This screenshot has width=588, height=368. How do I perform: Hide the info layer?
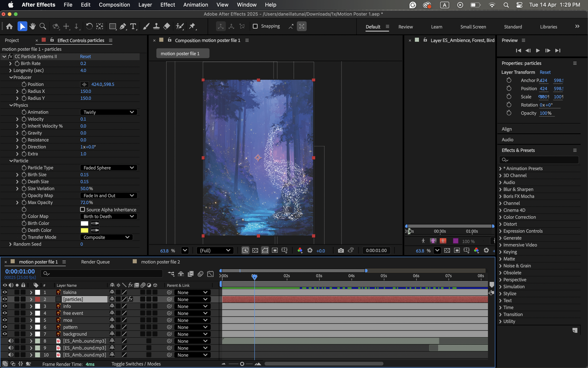tap(5, 306)
